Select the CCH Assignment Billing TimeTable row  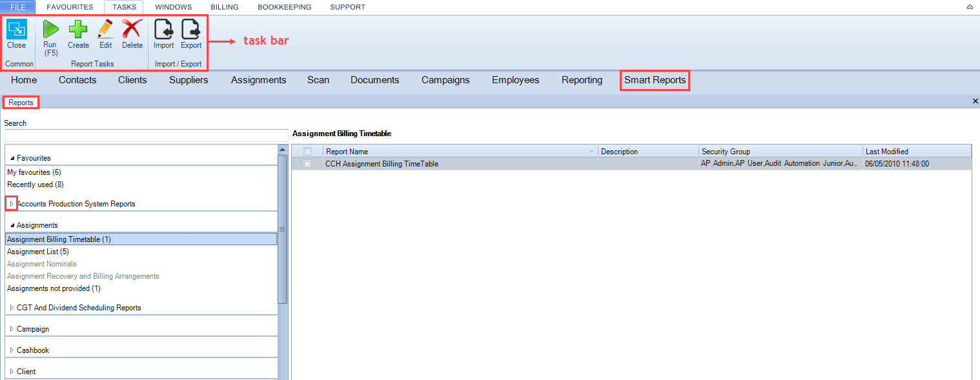coord(631,164)
